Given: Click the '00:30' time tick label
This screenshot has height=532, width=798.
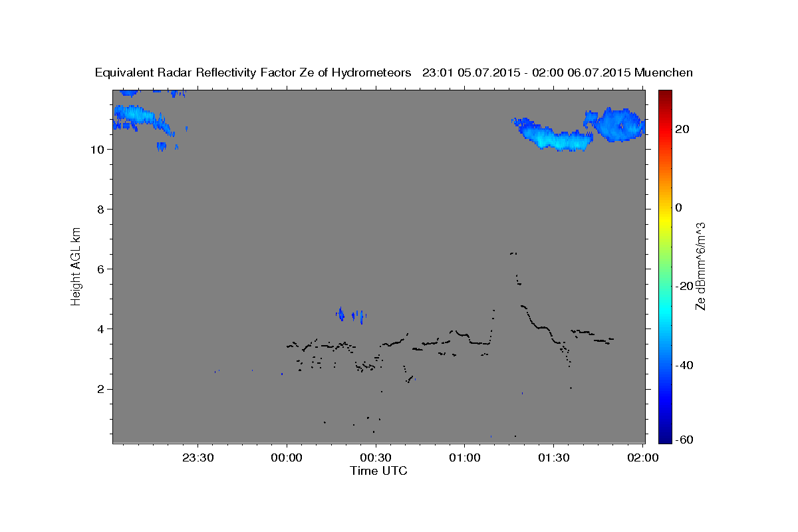Looking at the screenshot, I should (x=376, y=458).
